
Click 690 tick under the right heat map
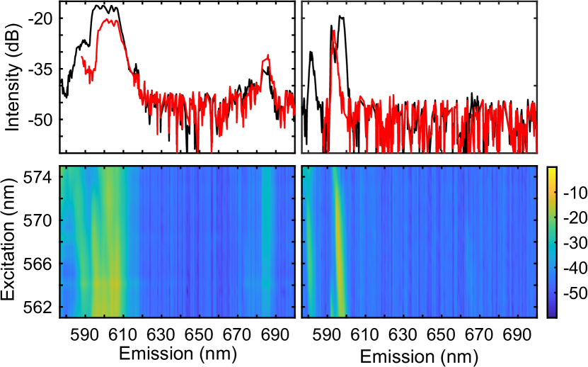pos(518,334)
